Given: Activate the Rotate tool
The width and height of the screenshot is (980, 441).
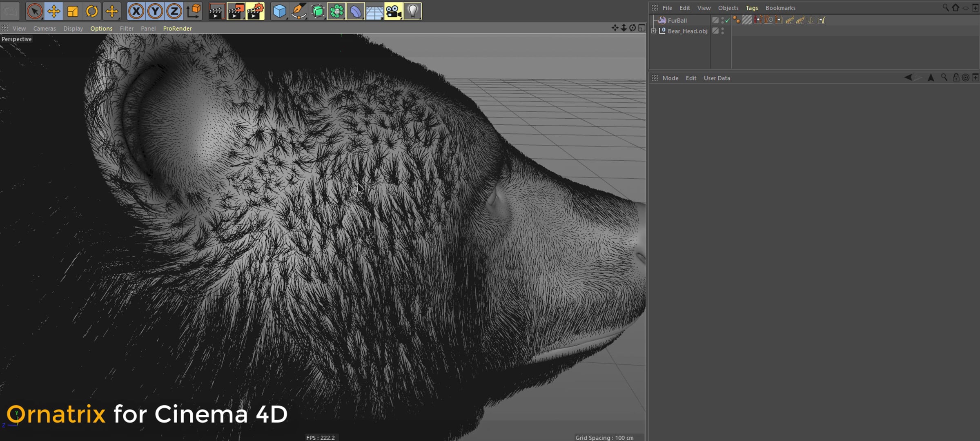Looking at the screenshot, I should [x=92, y=11].
